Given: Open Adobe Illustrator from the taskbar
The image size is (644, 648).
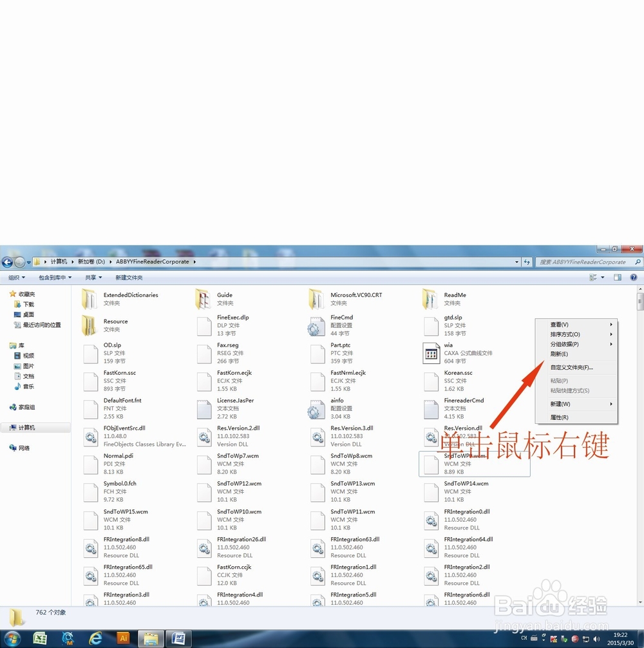Looking at the screenshot, I should [x=123, y=638].
